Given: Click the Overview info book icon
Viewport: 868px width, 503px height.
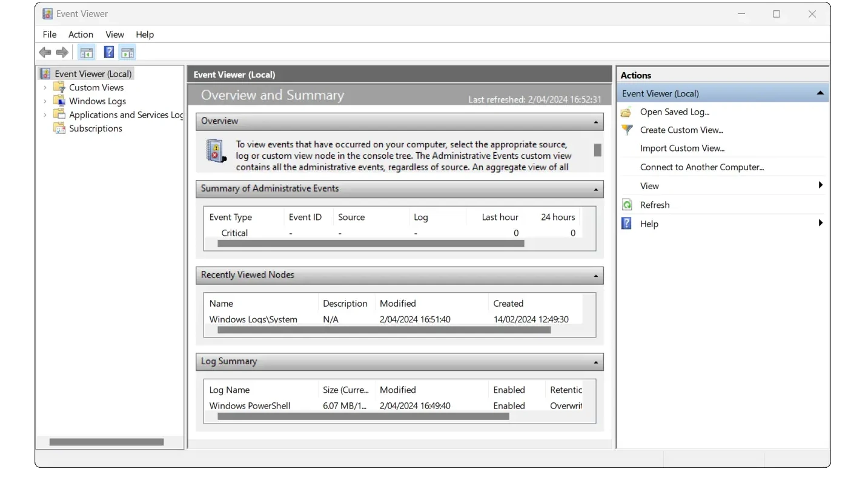Looking at the screenshot, I should (216, 150).
